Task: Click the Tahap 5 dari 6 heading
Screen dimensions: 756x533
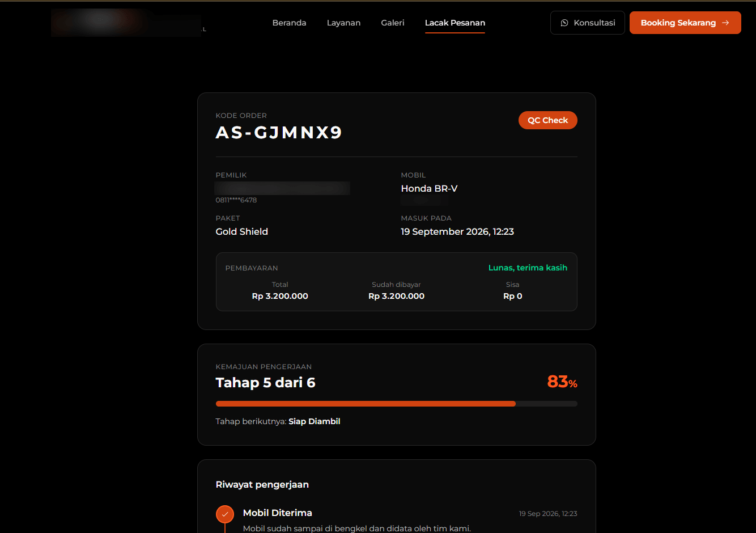Action: pos(266,383)
